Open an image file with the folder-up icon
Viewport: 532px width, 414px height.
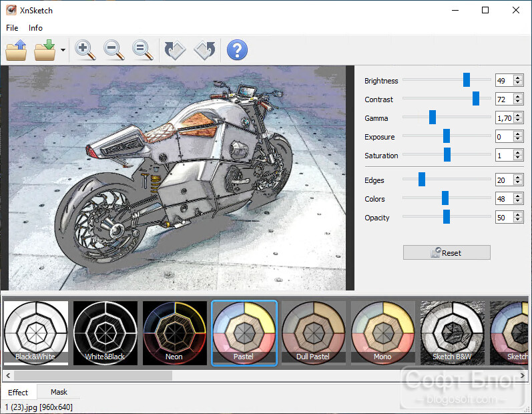[x=16, y=50]
